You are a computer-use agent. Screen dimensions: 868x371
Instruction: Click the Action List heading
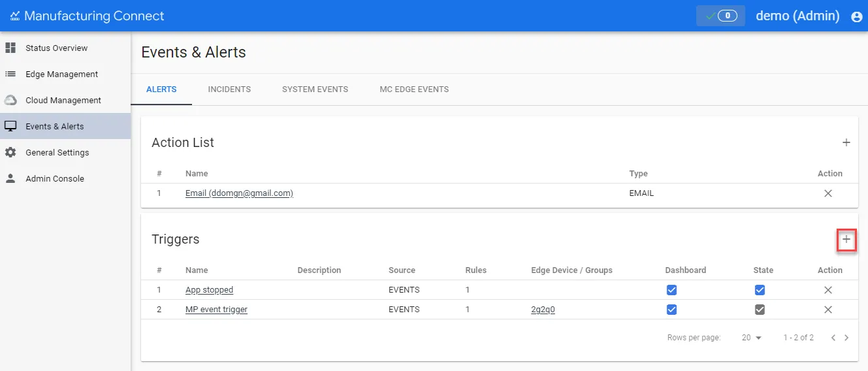coord(183,142)
